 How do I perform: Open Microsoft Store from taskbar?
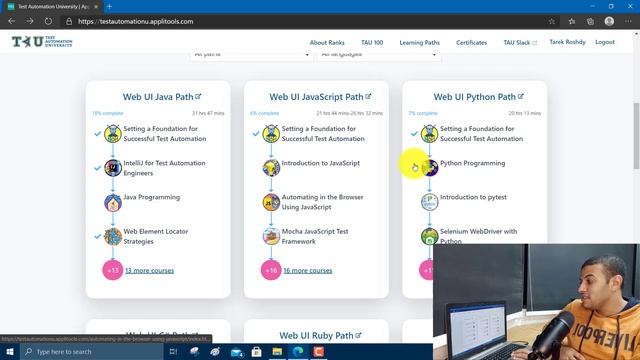[256, 351]
